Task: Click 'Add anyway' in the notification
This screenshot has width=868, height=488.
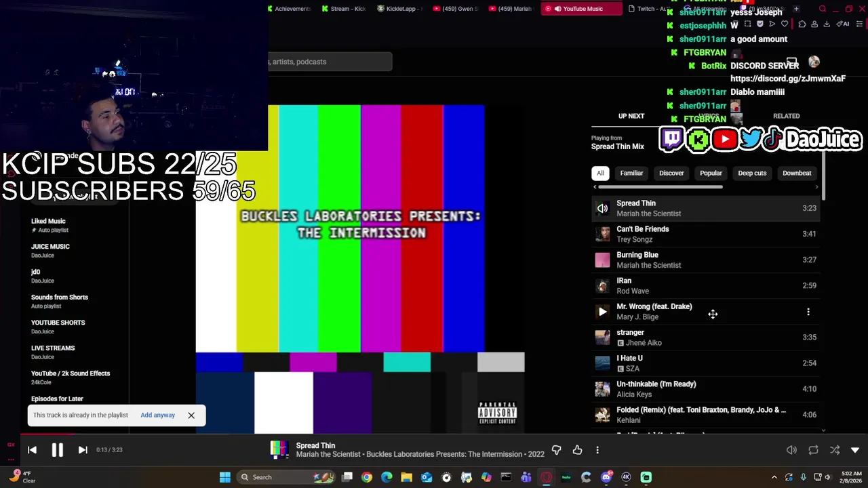Action: click(157, 415)
